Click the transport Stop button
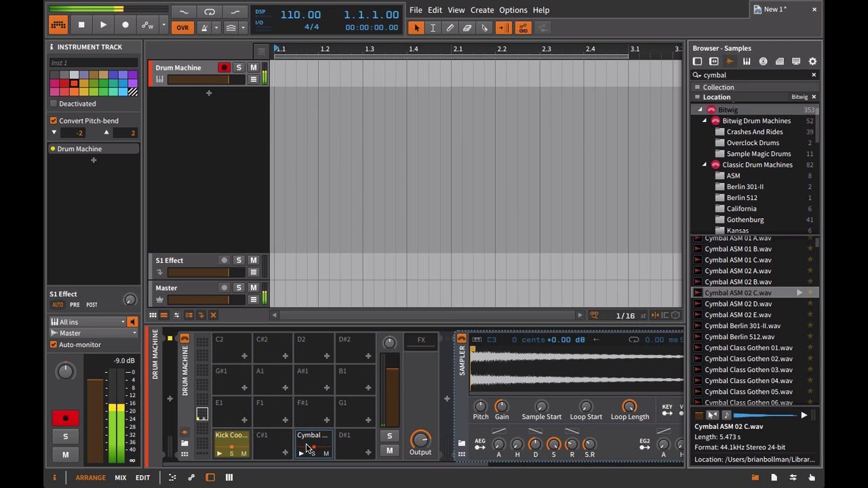868x488 pixels. click(81, 25)
